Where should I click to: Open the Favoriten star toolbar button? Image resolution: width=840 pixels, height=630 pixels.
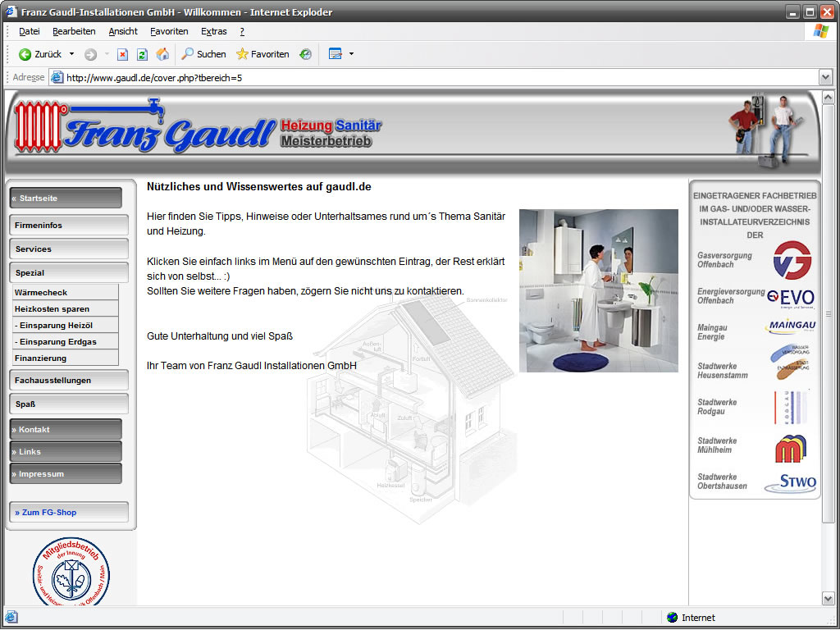262,54
